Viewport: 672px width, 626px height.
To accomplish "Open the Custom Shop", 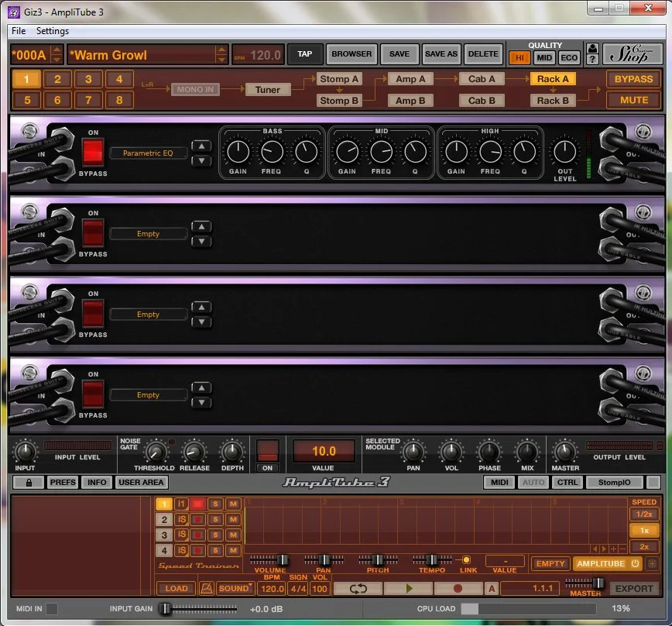I will click(x=632, y=54).
